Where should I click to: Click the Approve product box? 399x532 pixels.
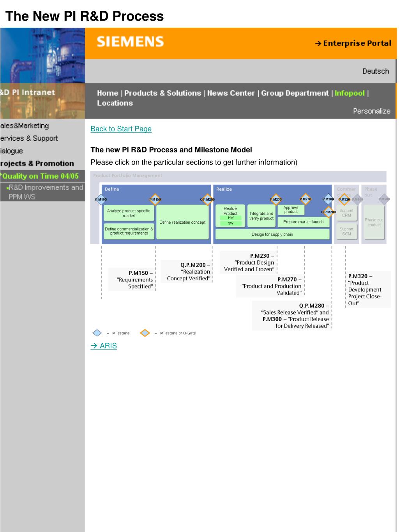(291, 210)
